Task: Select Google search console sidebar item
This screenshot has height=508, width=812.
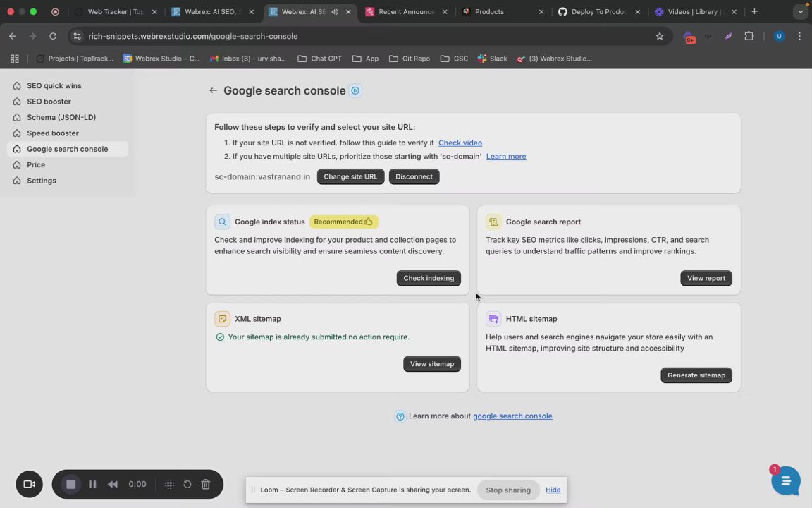Action: tap(68, 149)
